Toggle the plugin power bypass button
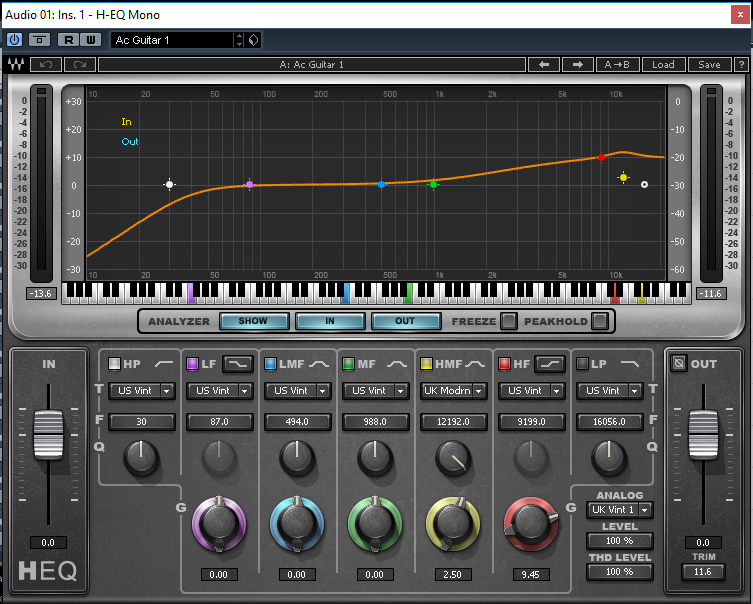The width and height of the screenshot is (753, 604). [x=14, y=40]
